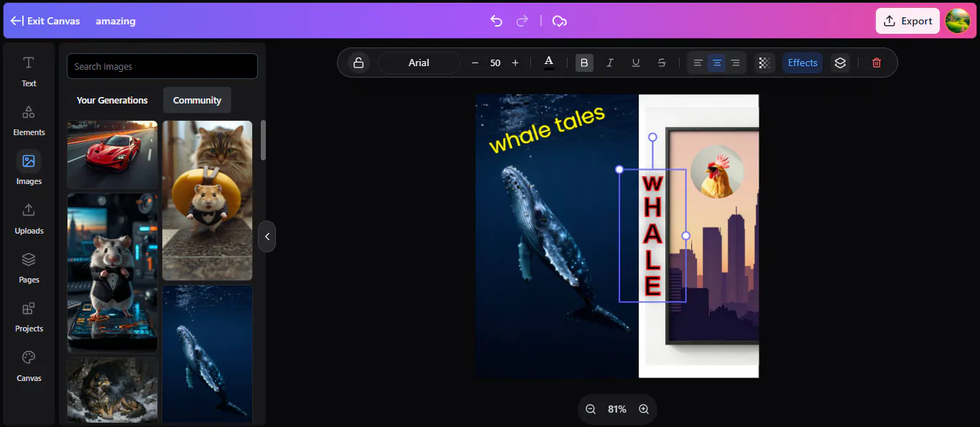Image resolution: width=980 pixels, height=427 pixels.
Task: Open the Text panel in sidebar
Action: (29, 71)
